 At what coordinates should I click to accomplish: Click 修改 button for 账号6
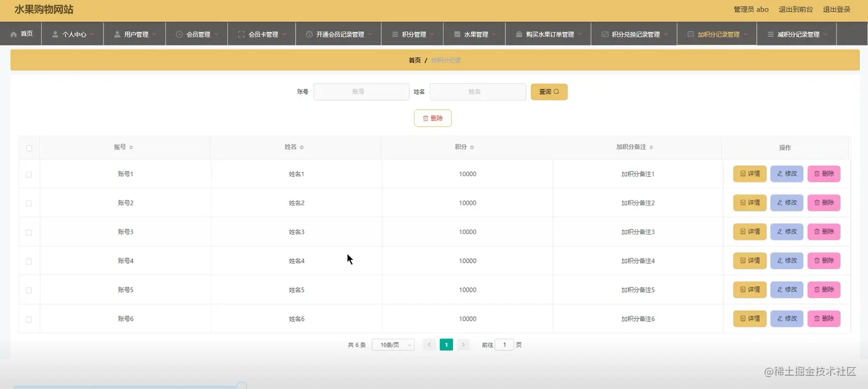click(786, 318)
